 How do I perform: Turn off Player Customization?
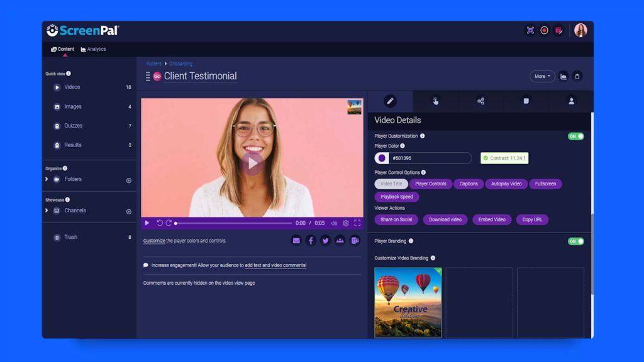575,136
